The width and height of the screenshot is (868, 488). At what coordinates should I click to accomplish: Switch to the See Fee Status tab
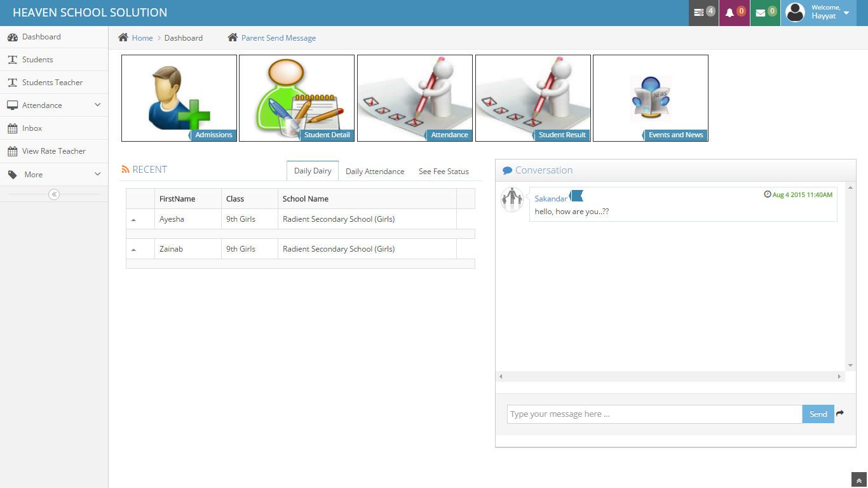click(444, 172)
